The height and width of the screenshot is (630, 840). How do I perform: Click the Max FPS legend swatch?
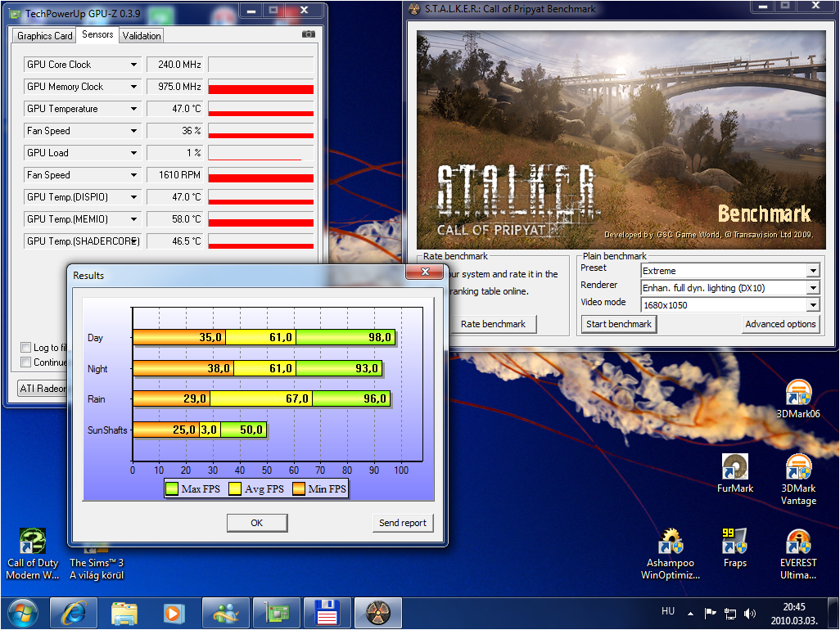[x=172, y=488]
